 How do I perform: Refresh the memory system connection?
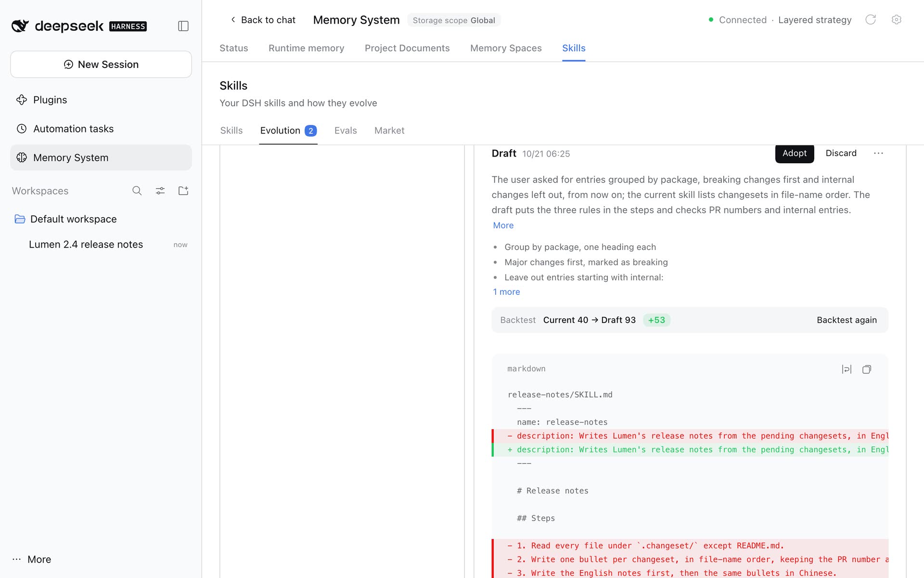tap(871, 20)
